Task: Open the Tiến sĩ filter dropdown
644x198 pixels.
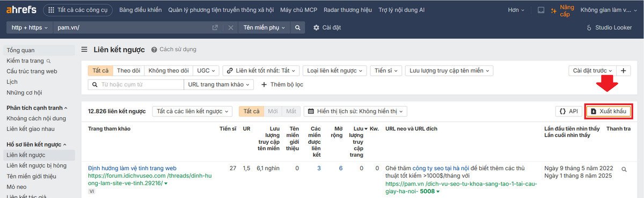Action: pyautogui.click(x=386, y=70)
